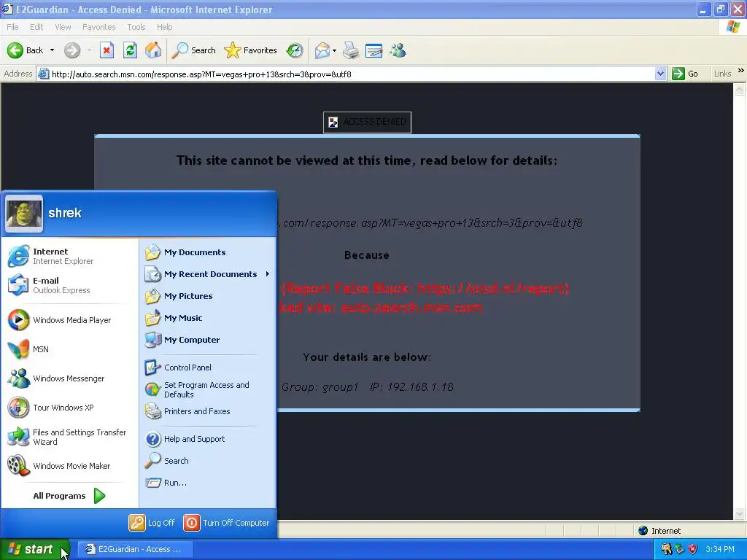The width and height of the screenshot is (747, 560).
Task: Click into the Address bar URL field
Action: 350,74
